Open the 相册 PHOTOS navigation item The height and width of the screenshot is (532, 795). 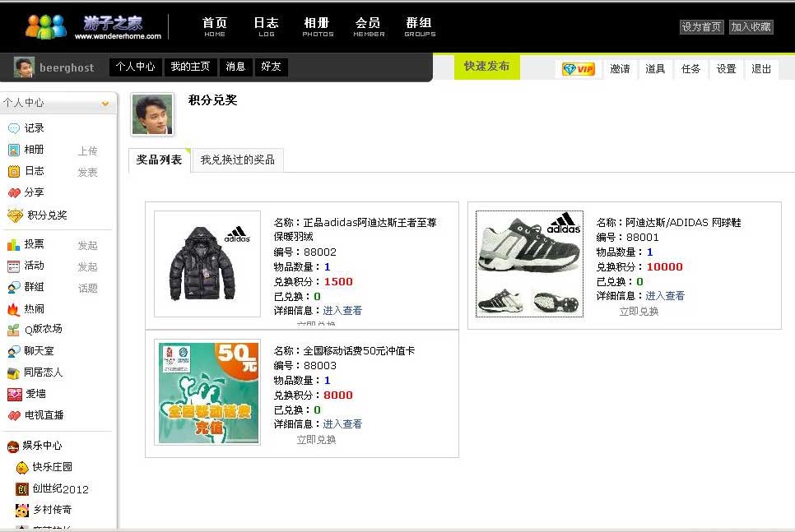click(318, 27)
